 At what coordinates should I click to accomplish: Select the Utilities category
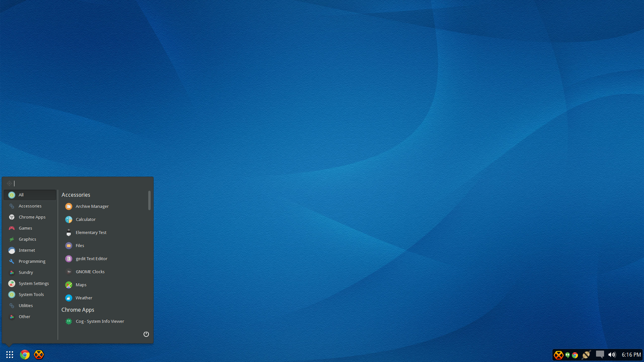coord(30,305)
